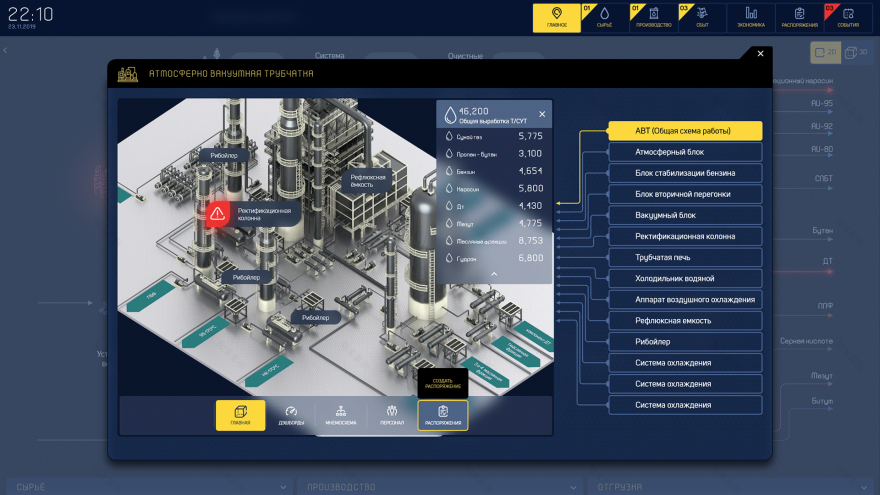Click the red warning alert on the column
The height and width of the screenshot is (495, 880).
(217, 213)
